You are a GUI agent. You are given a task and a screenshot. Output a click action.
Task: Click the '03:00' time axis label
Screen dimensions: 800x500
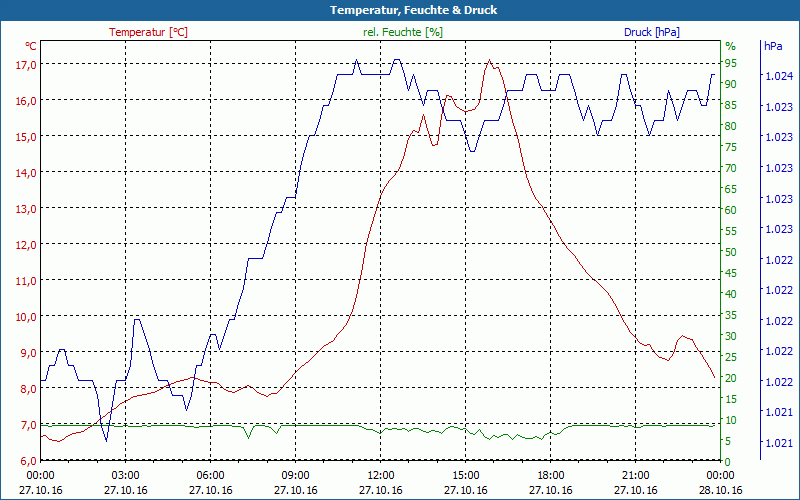click(126, 476)
